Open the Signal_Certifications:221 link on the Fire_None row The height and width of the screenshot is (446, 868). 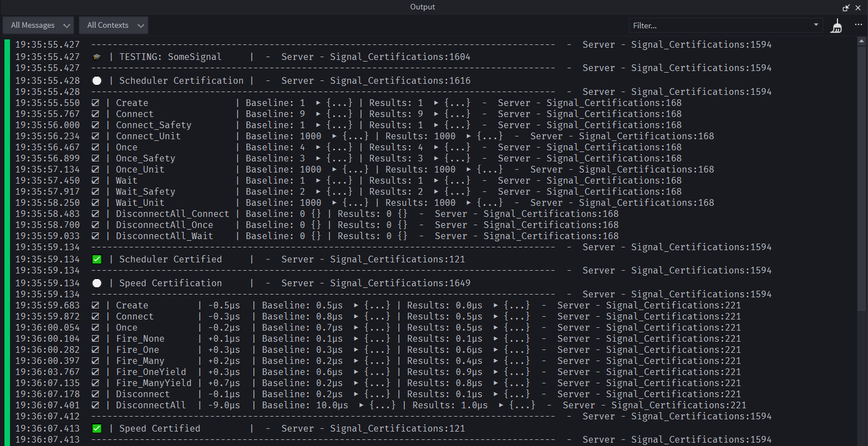pos(673,338)
